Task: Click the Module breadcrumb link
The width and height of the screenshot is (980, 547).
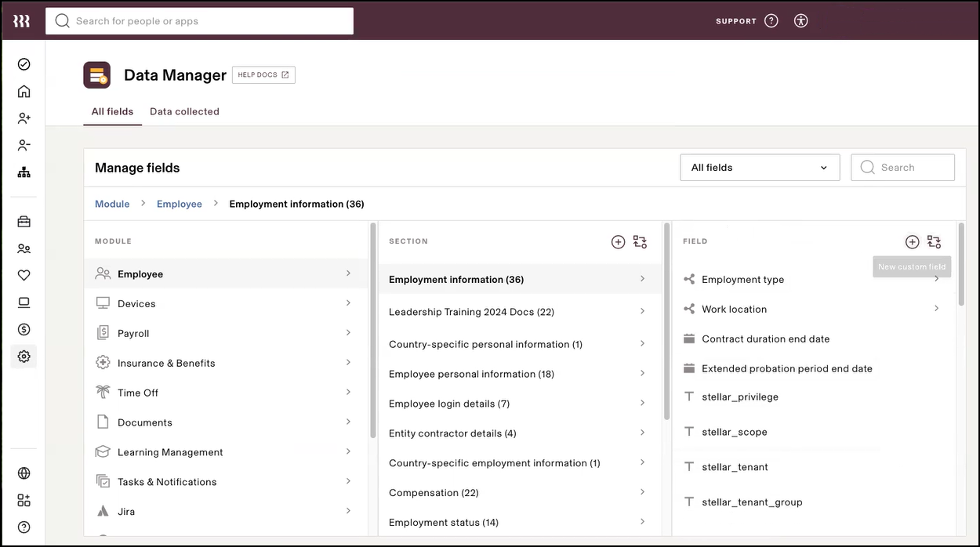Action: tap(111, 203)
